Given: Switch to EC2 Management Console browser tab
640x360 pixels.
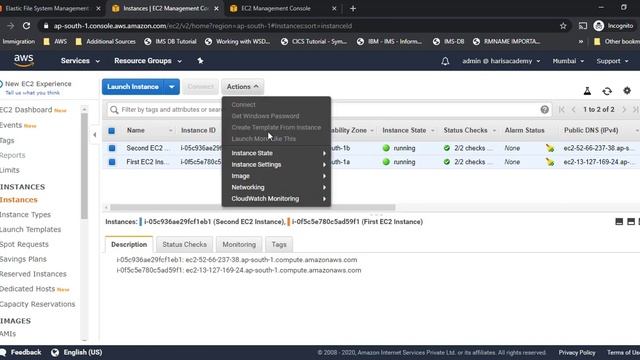Looking at the screenshot, I should (282, 9).
